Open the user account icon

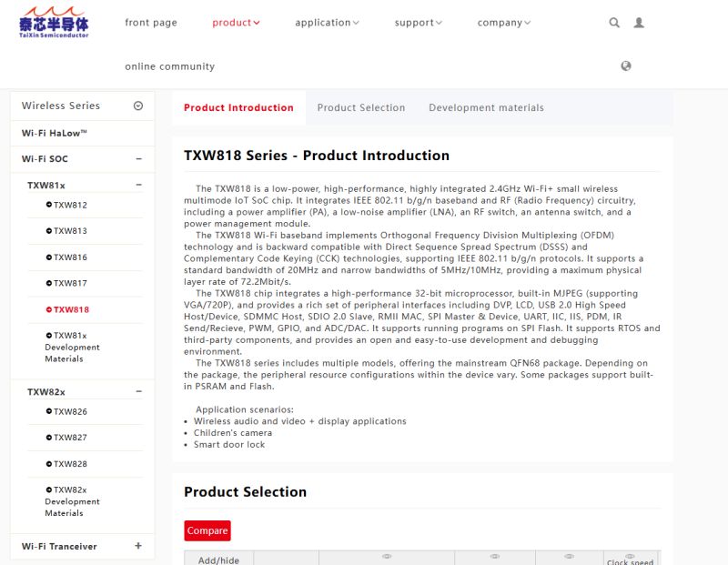[639, 22]
